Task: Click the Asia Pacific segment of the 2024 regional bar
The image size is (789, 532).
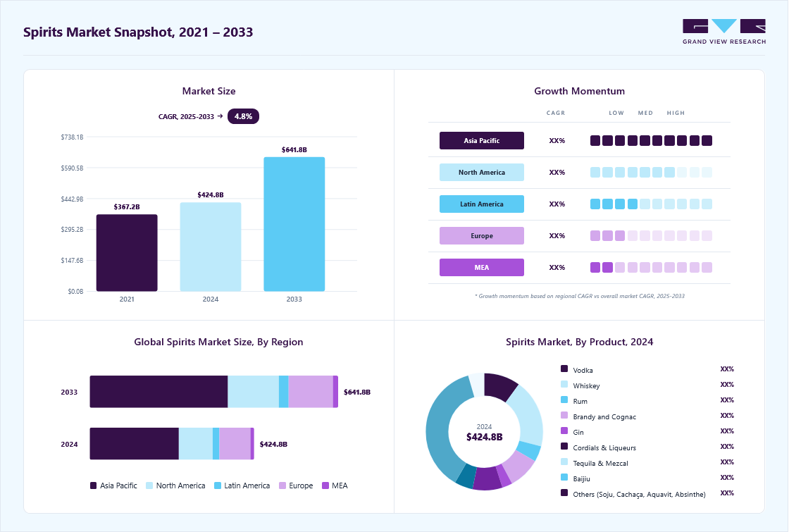Action: coord(135,443)
